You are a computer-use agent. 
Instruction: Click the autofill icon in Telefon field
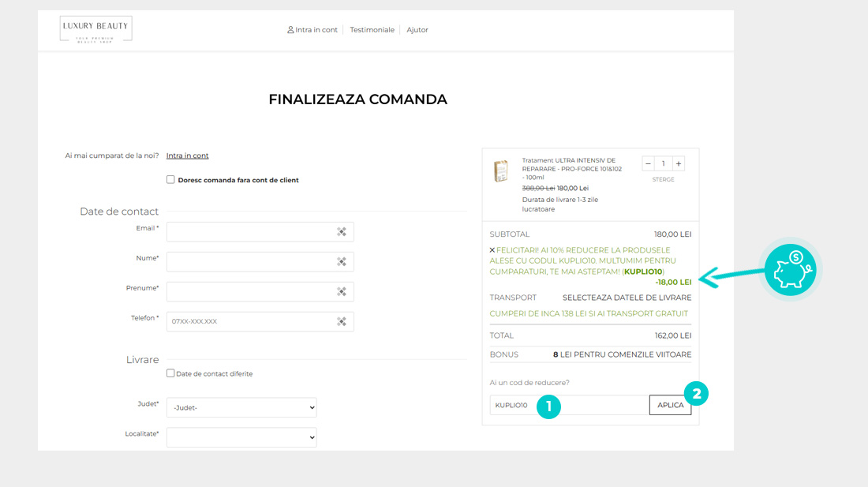342,322
